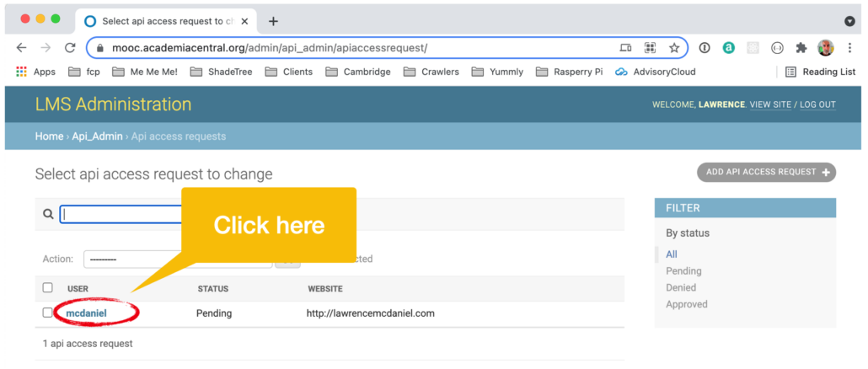Viewport: 868px width, 369px height.
Task: Filter requests by Approved status
Action: click(x=687, y=304)
